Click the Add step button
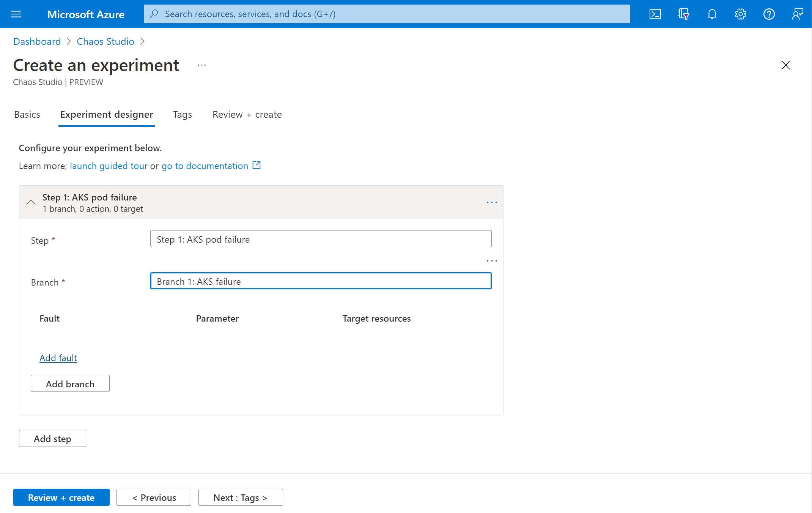The width and height of the screenshot is (812, 513). [x=52, y=438]
